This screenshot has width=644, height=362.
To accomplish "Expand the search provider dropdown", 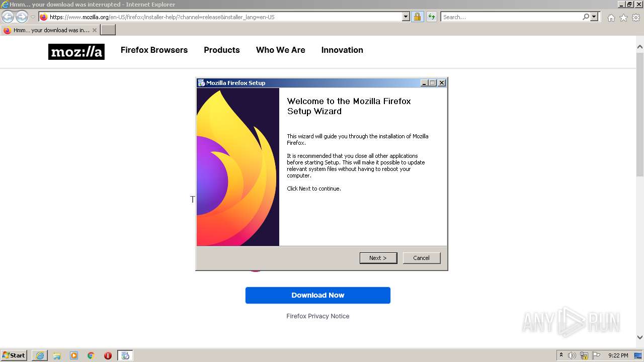I will click(x=594, y=17).
